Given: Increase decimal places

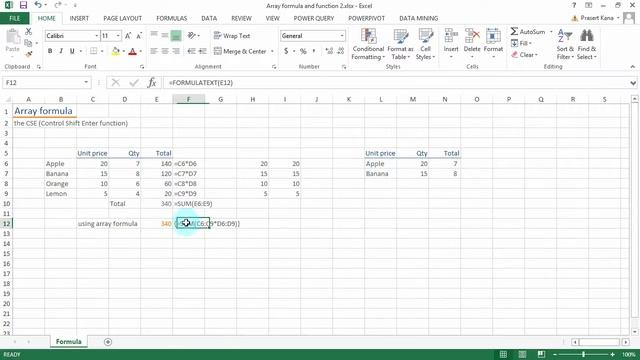Looking at the screenshot, I should tap(329, 51).
